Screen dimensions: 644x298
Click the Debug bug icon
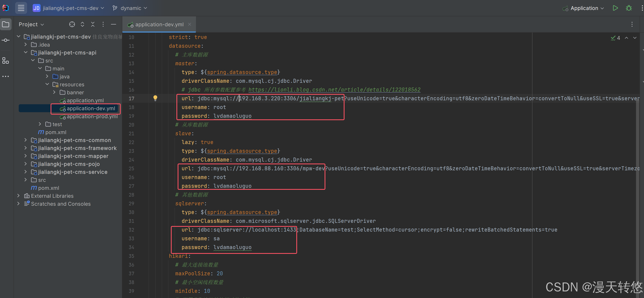[x=629, y=8]
